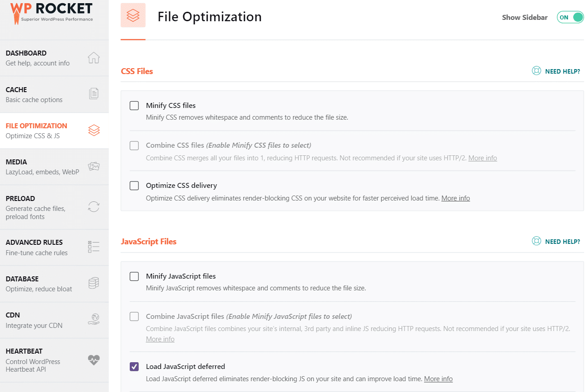Select the Dashboard home icon
This screenshot has width=585, height=392.
click(x=94, y=58)
